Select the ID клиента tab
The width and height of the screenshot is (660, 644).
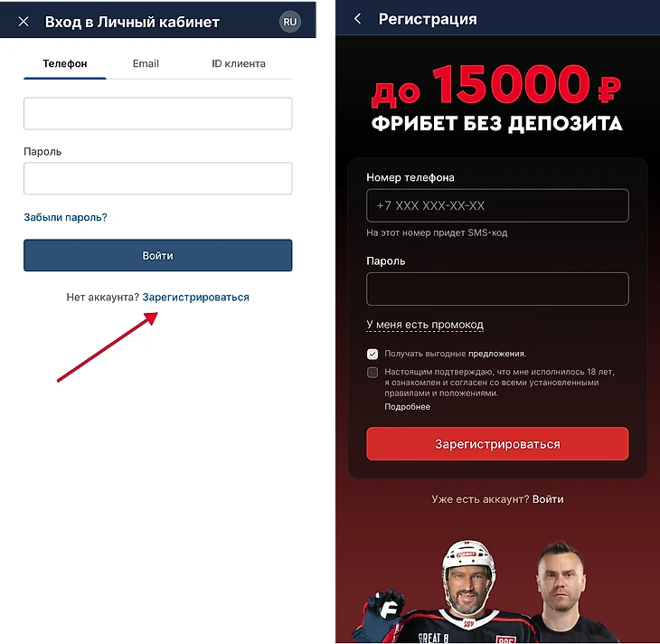point(239,63)
